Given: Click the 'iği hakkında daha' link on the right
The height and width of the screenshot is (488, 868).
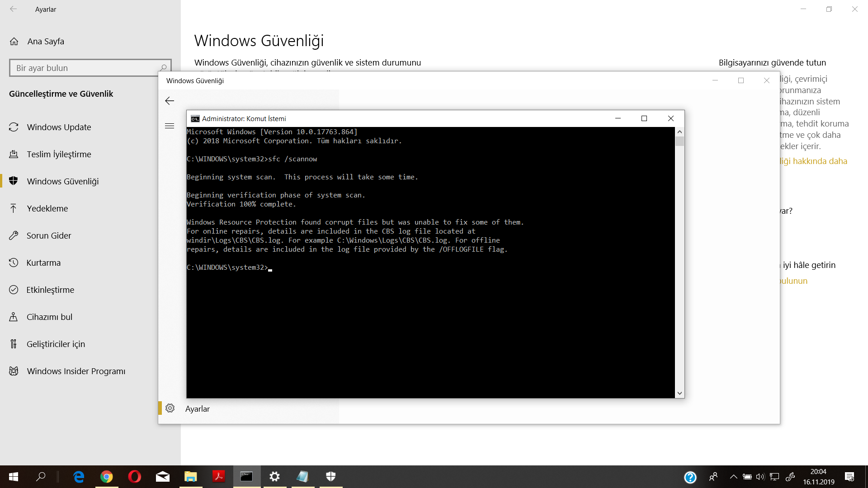Looking at the screenshot, I should (x=814, y=161).
